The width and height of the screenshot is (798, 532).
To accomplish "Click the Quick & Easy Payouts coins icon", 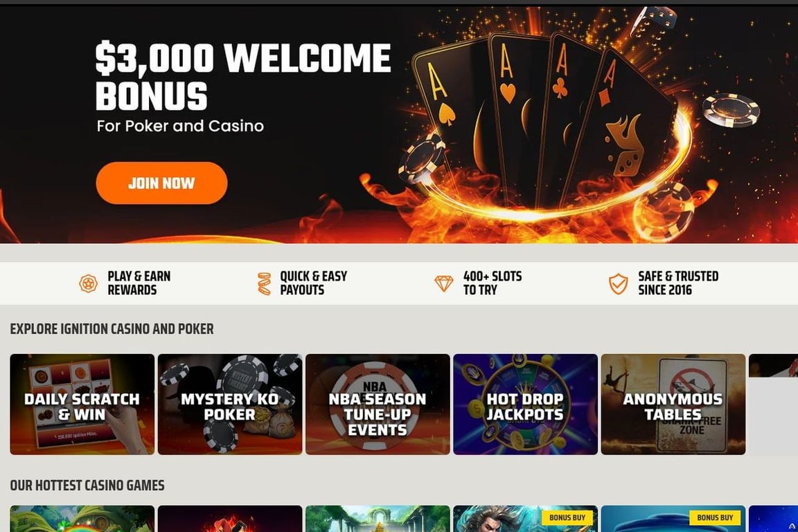I will coord(264,283).
